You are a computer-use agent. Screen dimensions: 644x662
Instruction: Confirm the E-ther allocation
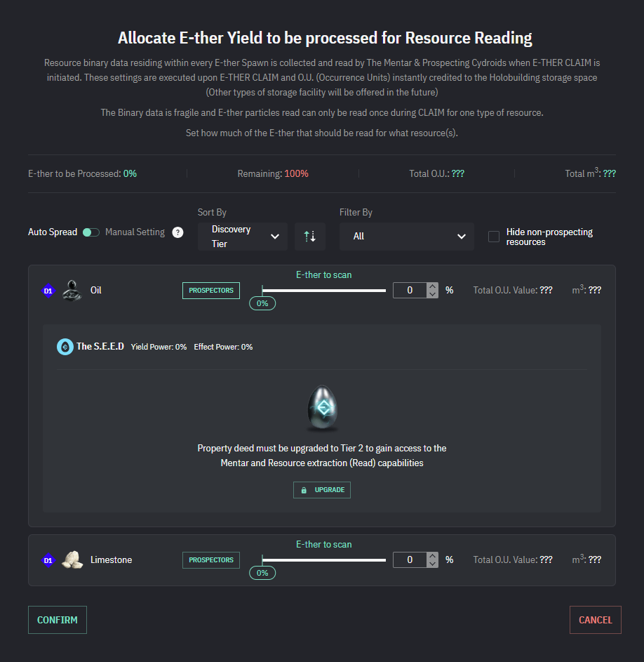tap(58, 620)
